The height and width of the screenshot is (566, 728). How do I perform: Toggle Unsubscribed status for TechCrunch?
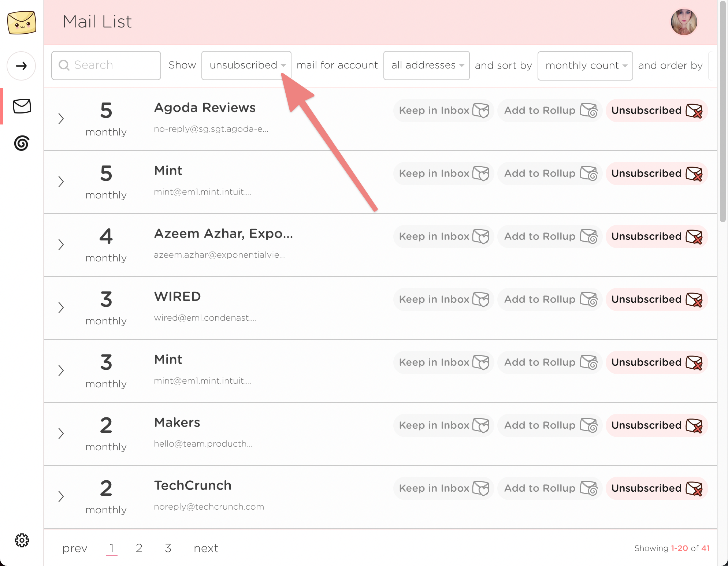657,488
